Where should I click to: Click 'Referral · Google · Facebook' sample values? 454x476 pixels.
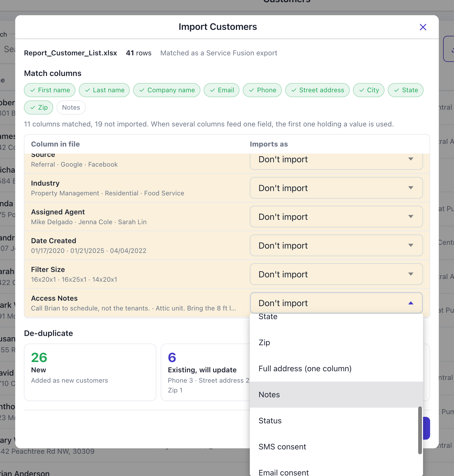74,164
